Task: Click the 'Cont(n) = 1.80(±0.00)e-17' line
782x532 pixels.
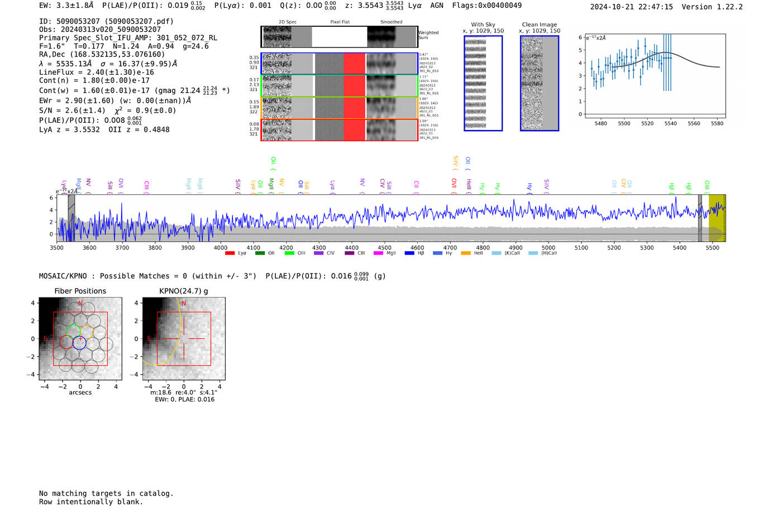Action: tap(94, 80)
